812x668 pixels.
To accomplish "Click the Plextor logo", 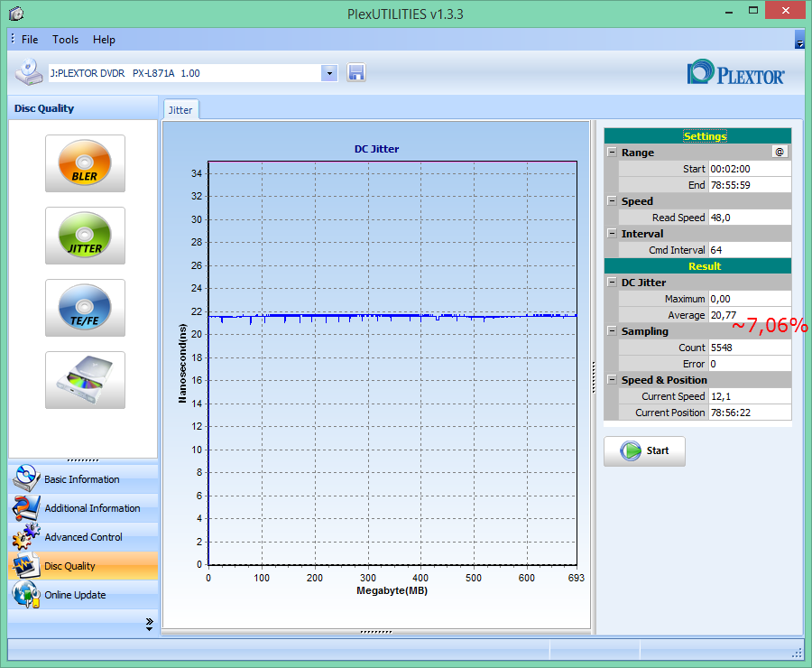I will pyautogui.click(x=735, y=72).
